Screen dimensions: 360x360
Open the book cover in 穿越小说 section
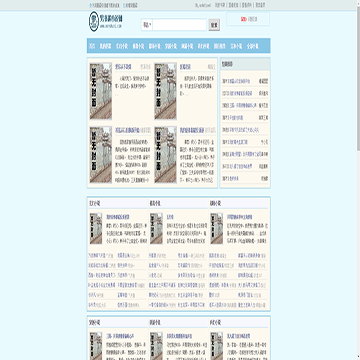96,346
